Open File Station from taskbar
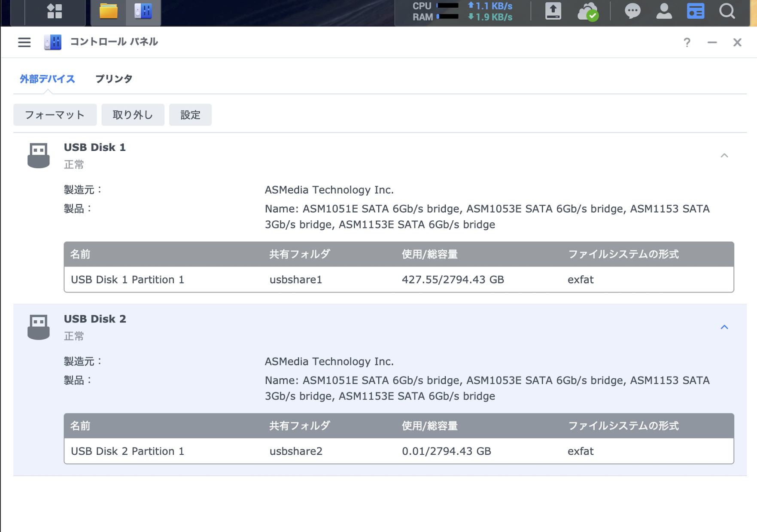This screenshot has width=757, height=532. tap(108, 12)
